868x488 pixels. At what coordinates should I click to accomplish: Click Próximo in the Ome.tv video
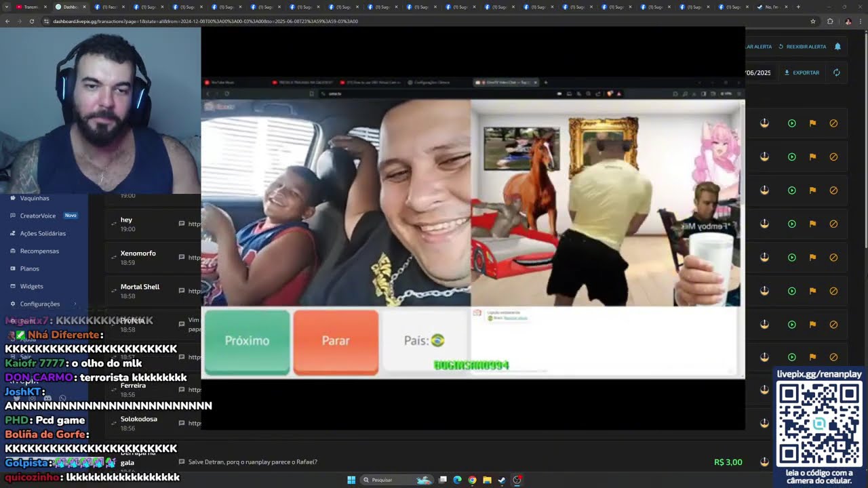[x=247, y=341]
